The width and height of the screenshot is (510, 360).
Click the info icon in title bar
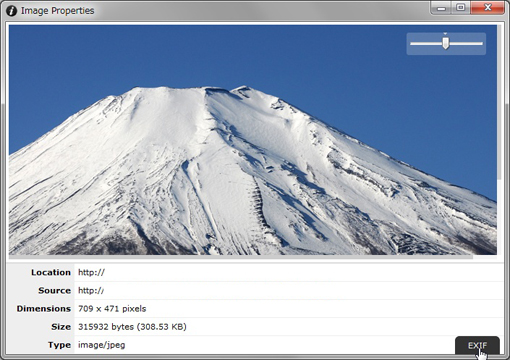11,11
